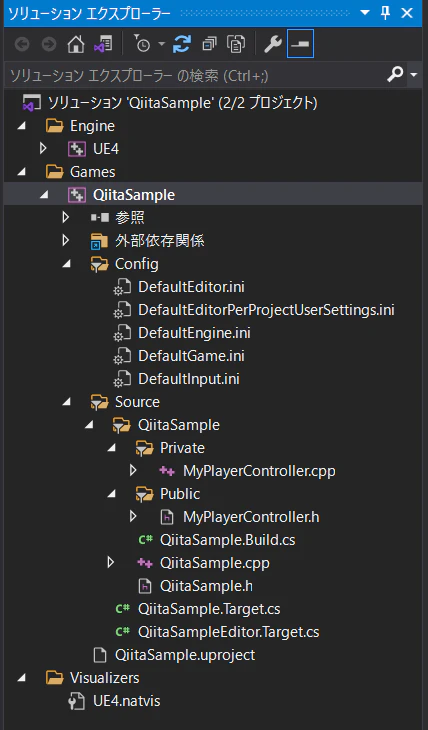
Task: Expand the UE4 project node
Action: tap(43, 149)
